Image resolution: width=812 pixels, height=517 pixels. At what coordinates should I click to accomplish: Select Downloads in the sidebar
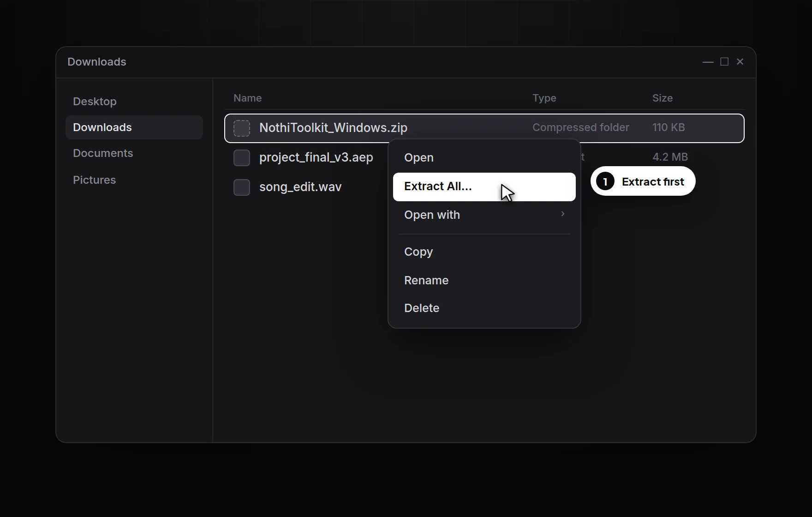click(134, 127)
